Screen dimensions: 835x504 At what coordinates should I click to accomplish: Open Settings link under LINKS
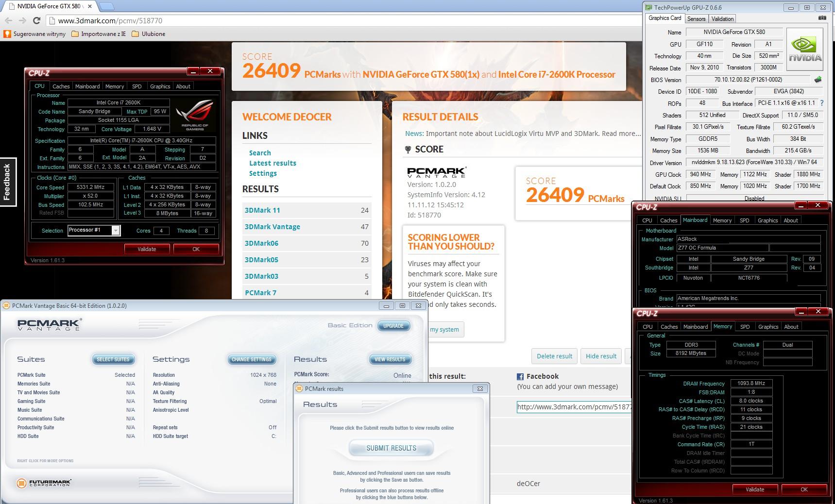point(263,173)
